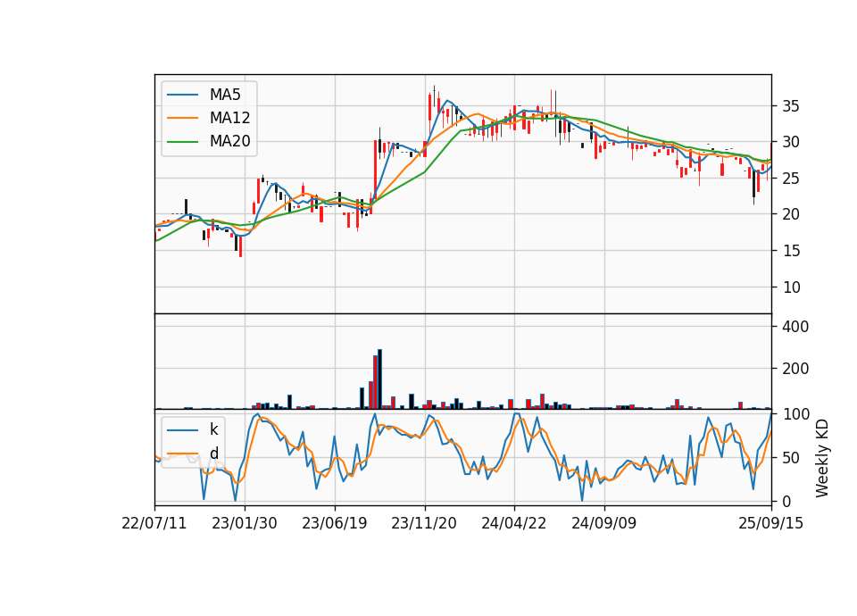Click the 23/11/20 date label
The image size is (857, 616).
coord(424,523)
